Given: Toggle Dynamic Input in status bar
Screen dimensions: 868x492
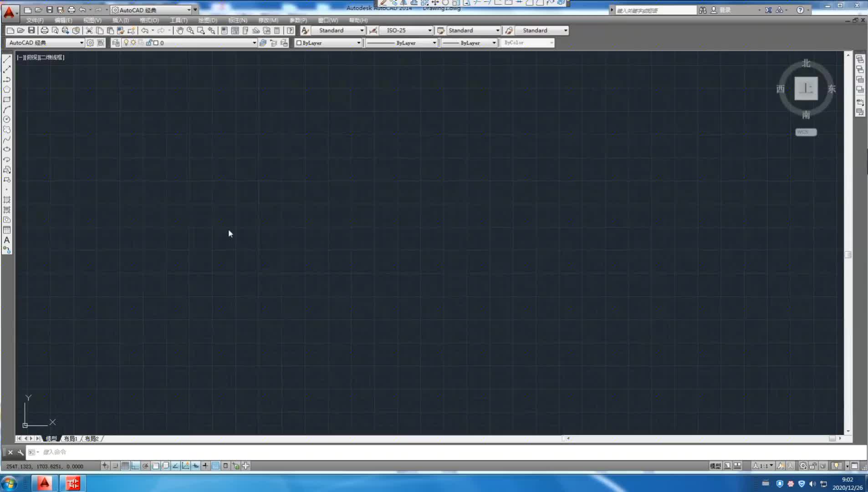Looking at the screenshot, I should [195, 466].
